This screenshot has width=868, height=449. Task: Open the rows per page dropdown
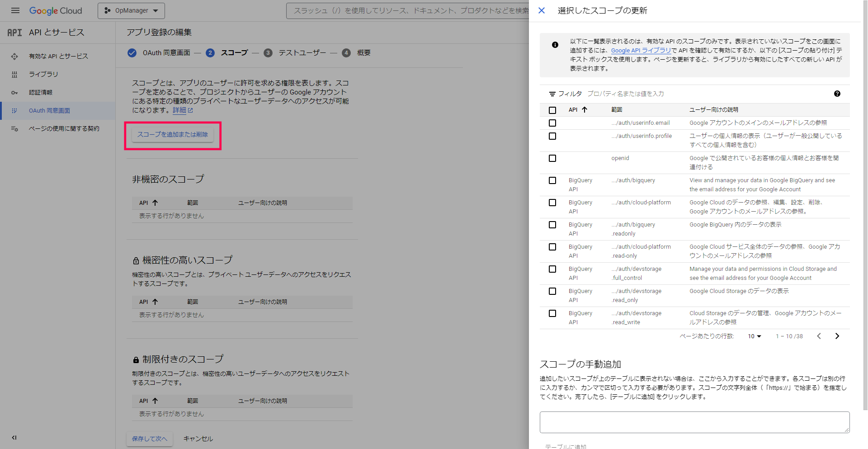[x=755, y=336]
